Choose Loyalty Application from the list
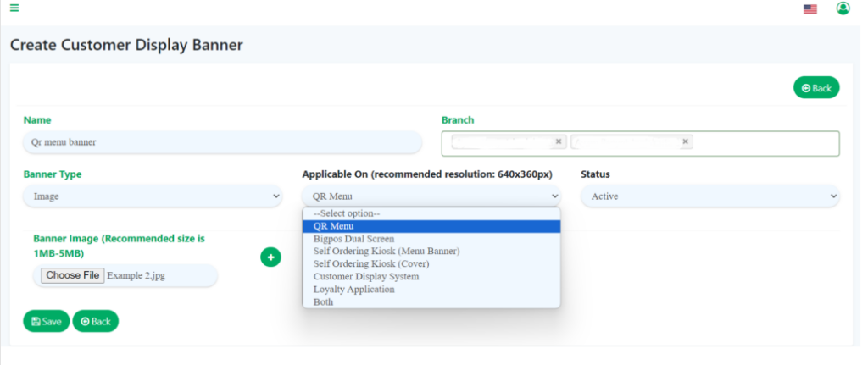The height and width of the screenshot is (365, 868). (353, 290)
